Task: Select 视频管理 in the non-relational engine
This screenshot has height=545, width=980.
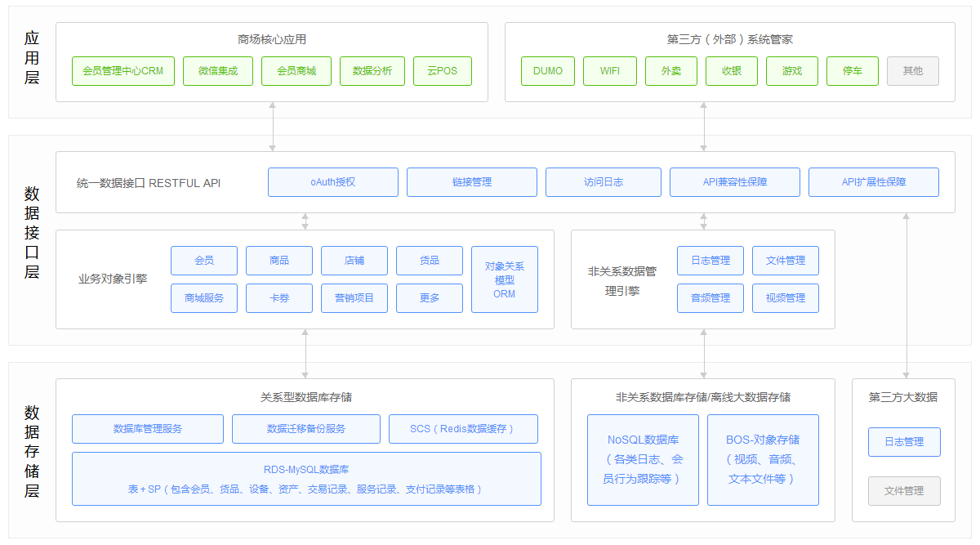Action: point(785,298)
